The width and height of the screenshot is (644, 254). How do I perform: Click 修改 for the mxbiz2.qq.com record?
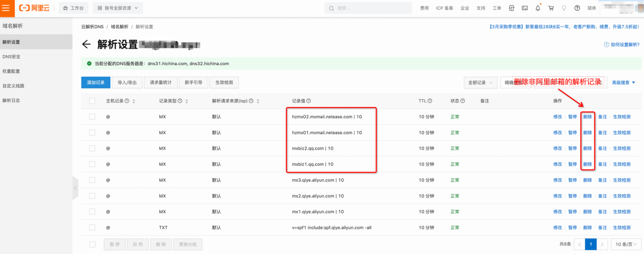point(557,148)
